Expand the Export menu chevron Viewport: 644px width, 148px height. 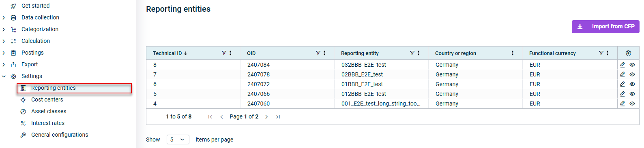click(4, 65)
